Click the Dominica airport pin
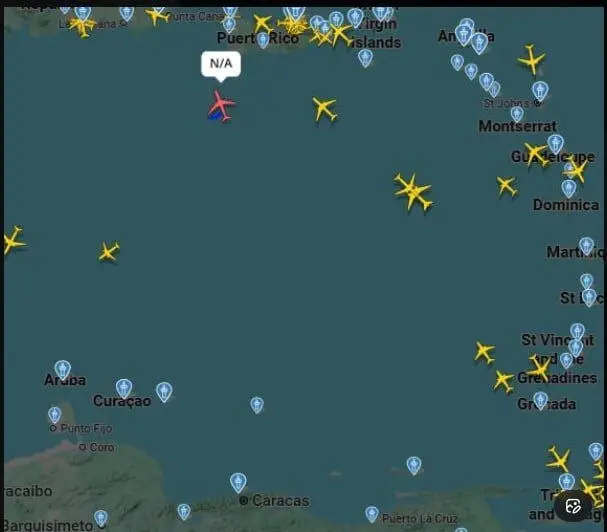This screenshot has height=532, width=607. pos(569,189)
